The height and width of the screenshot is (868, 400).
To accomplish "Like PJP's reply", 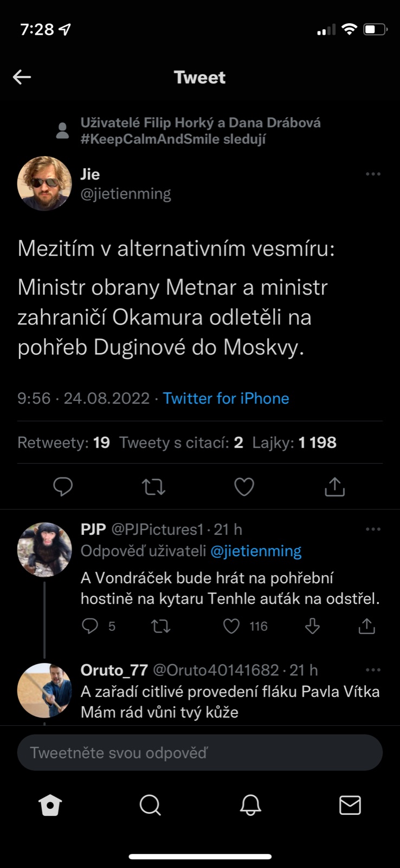I will coord(231,627).
